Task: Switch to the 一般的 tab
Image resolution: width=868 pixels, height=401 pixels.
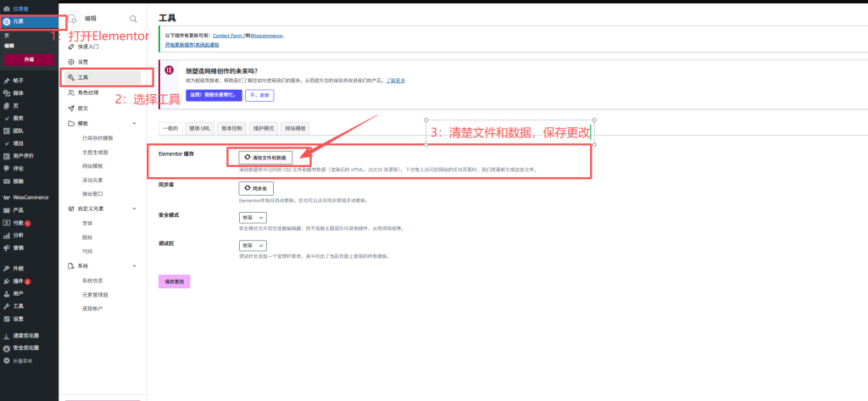Action: click(x=170, y=128)
